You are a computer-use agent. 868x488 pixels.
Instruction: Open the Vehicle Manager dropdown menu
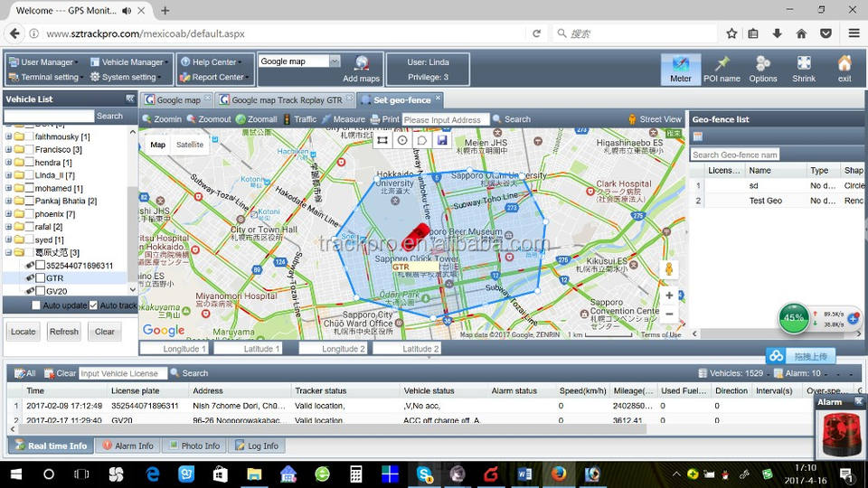point(132,62)
